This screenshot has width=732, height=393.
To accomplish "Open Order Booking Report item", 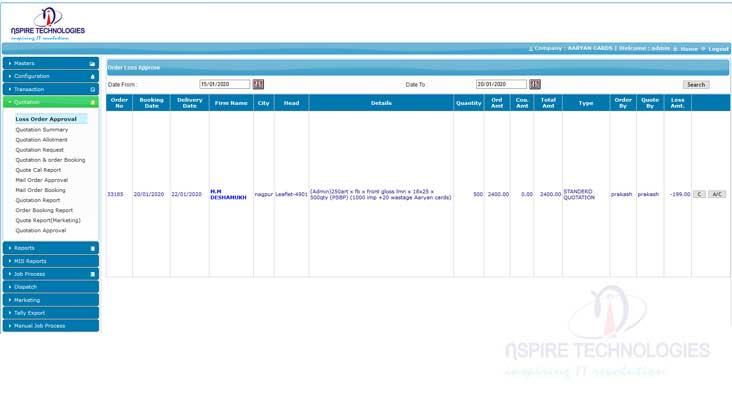I will click(44, 211).
